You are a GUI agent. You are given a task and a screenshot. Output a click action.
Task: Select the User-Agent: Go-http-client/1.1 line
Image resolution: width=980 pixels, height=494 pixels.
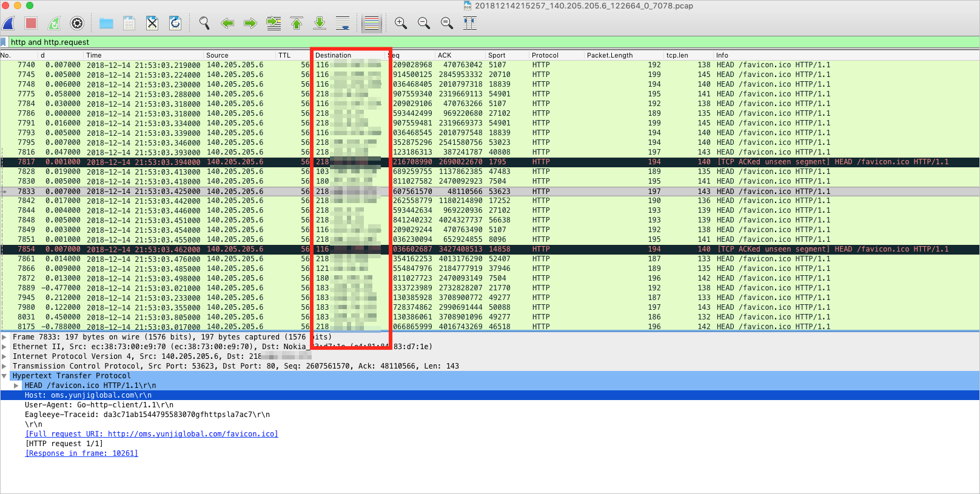click(x=490, y=405)
